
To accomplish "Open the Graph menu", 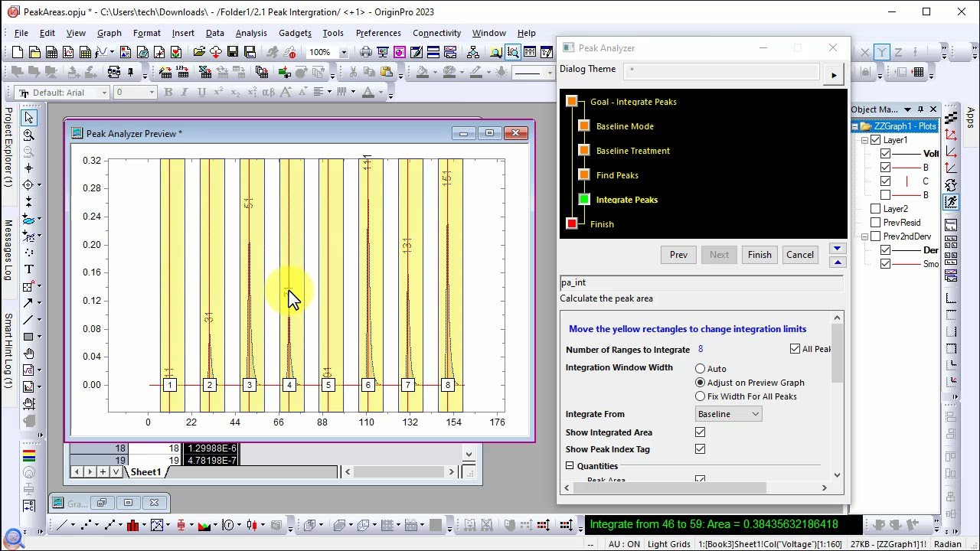I will tap(109, 33).
